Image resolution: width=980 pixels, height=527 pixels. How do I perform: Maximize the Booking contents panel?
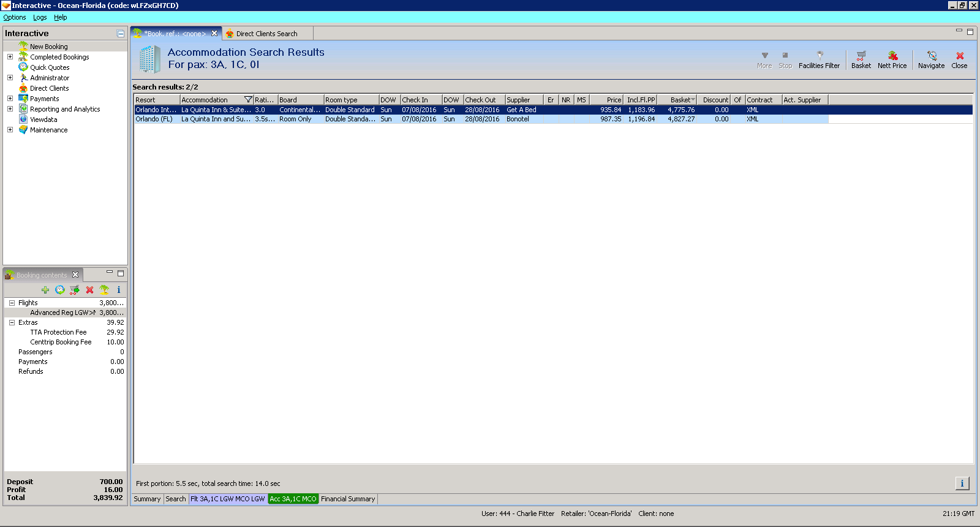point(121,273)
